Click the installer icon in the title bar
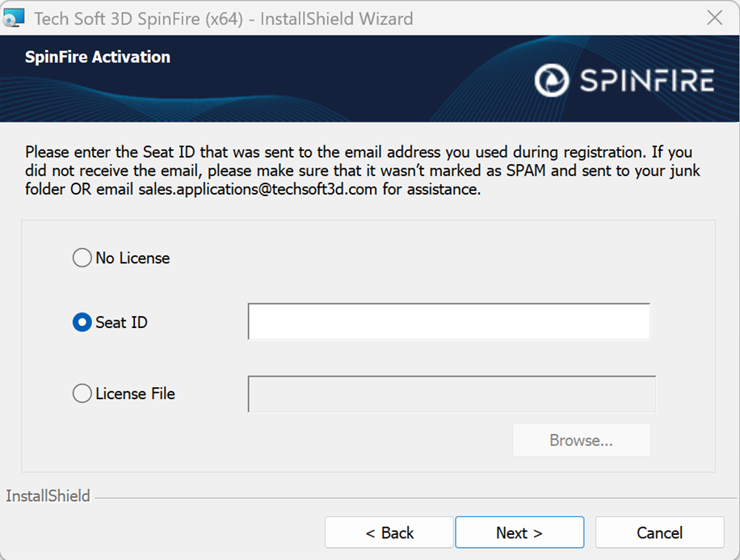Viewport: 740px width, 560px height. pos(15,18)
